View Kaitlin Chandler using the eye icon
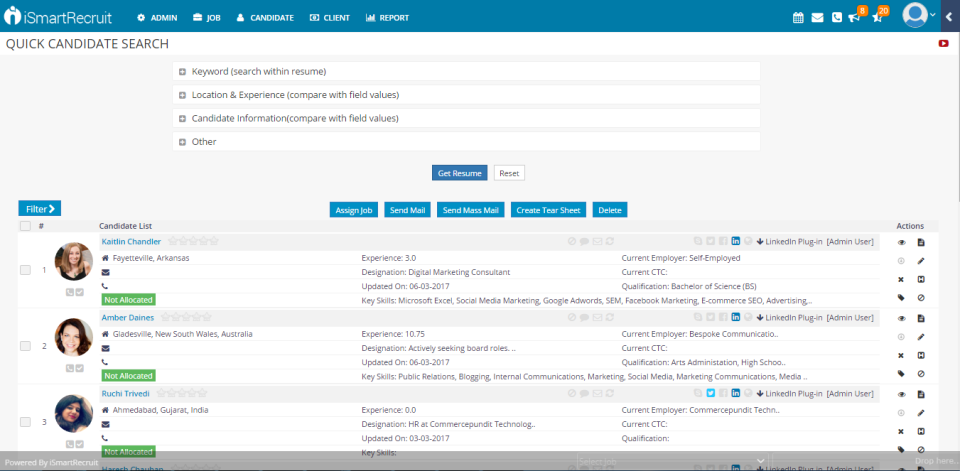The width and height of the screenshot is (960, 471). click(x=900, y=242)
